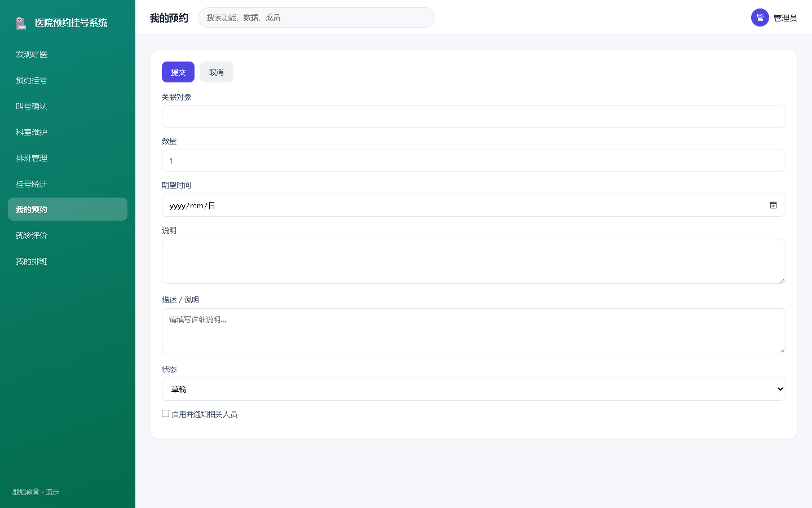Click the 说明 text area
Image resolution: width=812 pixels, height=508 pixels.
(x=473, y=261)
